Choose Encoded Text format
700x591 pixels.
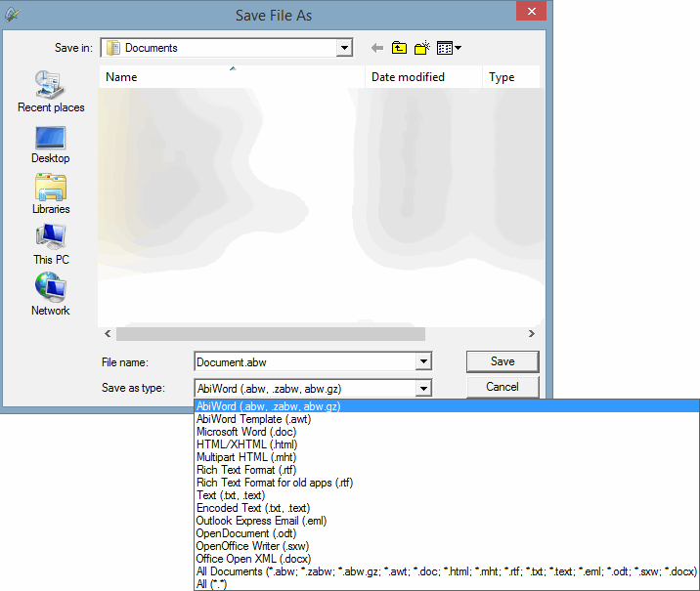(447, 508)
